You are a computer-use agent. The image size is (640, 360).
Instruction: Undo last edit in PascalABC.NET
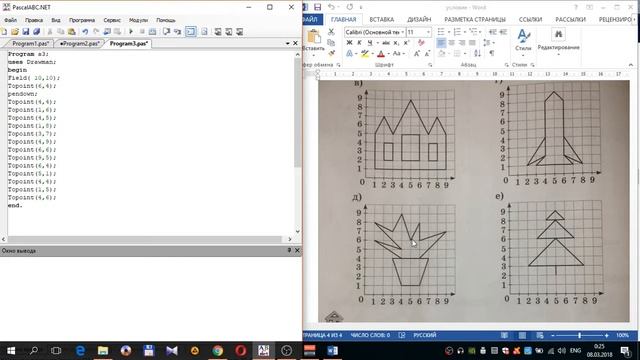[x=85, y=31]
